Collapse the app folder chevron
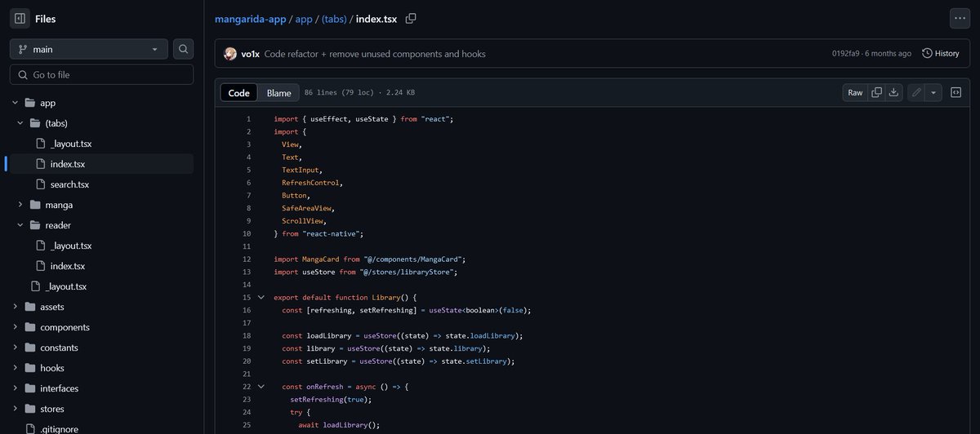Screen dimensions: 980x434 point(15,103)
